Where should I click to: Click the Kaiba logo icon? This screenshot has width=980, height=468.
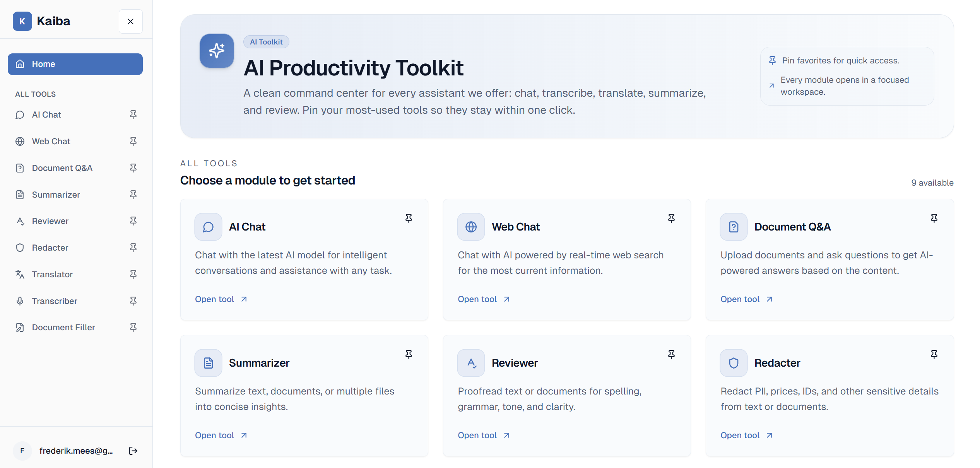point(22,21)
